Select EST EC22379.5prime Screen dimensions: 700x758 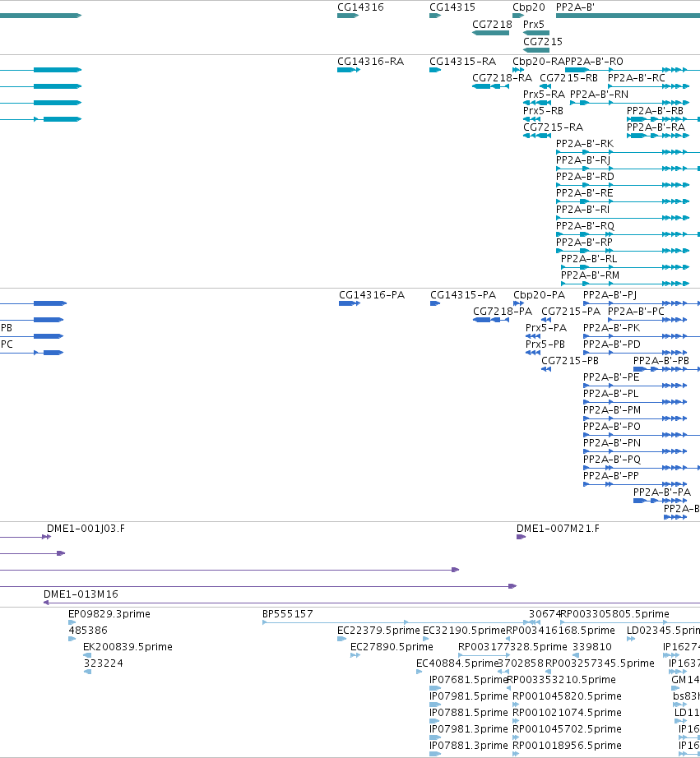point(378,631)
